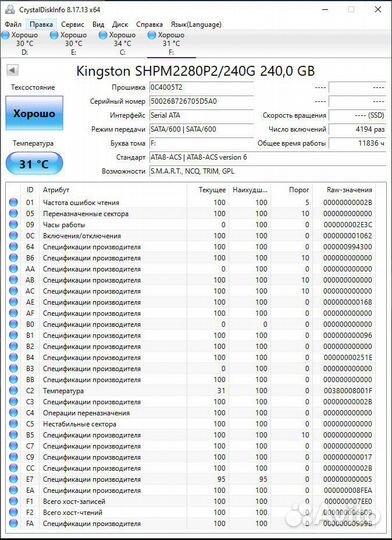
Task: Select the Всего хост-чтений row text
Action: [72, 512]
